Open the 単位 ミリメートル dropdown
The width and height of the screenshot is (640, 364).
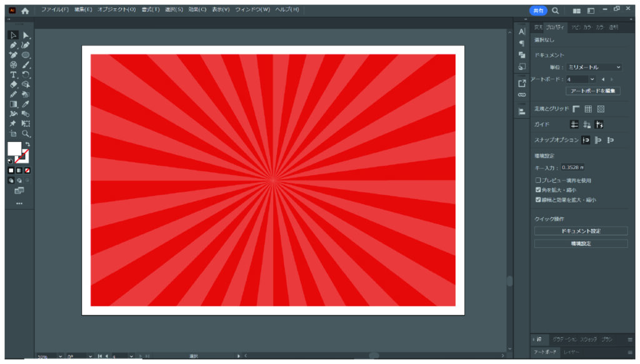click(594, 67)
